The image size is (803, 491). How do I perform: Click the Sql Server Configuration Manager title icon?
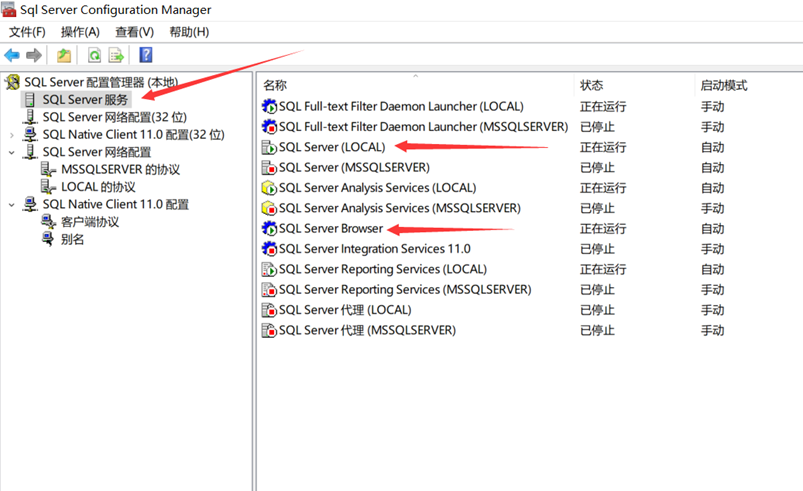[x=9, y=9]
